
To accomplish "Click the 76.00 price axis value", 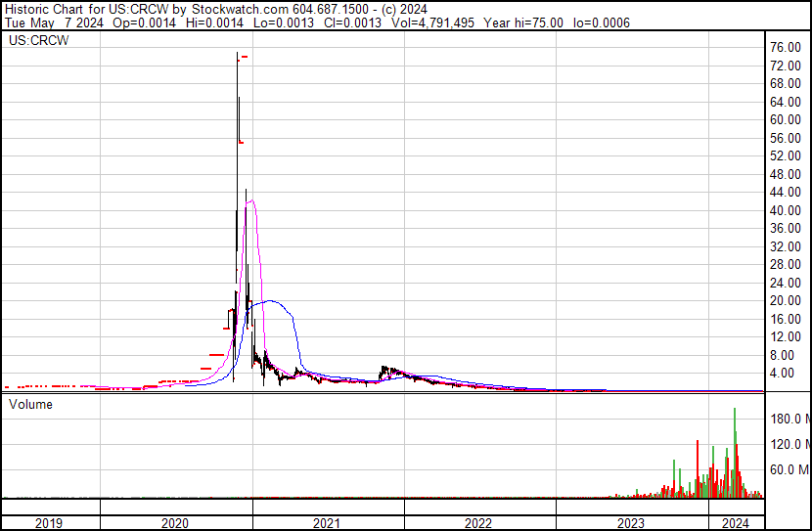I will [786, 48].
